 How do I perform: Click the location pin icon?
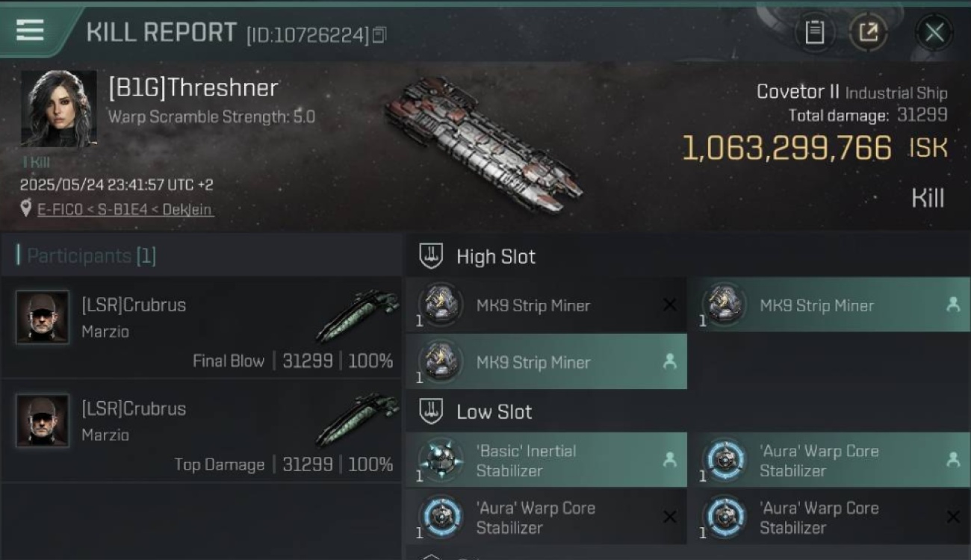26,210
